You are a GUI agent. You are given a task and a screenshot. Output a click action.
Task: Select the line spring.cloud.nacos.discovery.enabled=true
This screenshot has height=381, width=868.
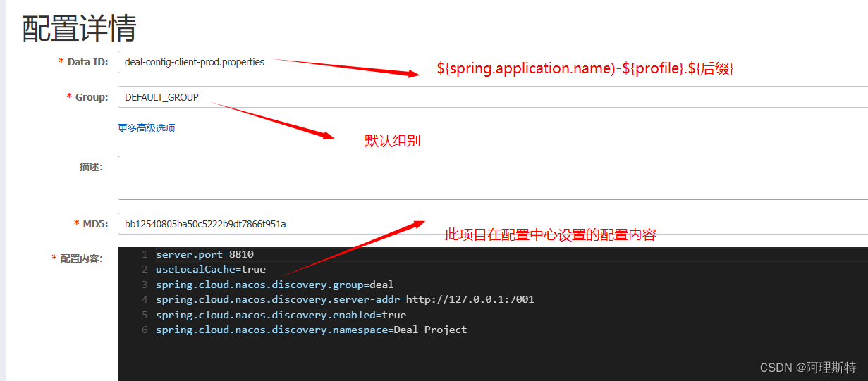point(281,315)
